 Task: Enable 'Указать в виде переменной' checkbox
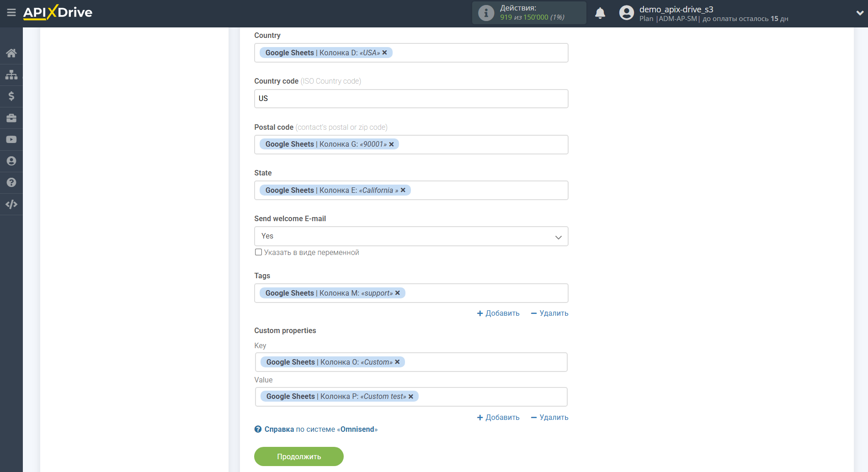coord(259,252)
